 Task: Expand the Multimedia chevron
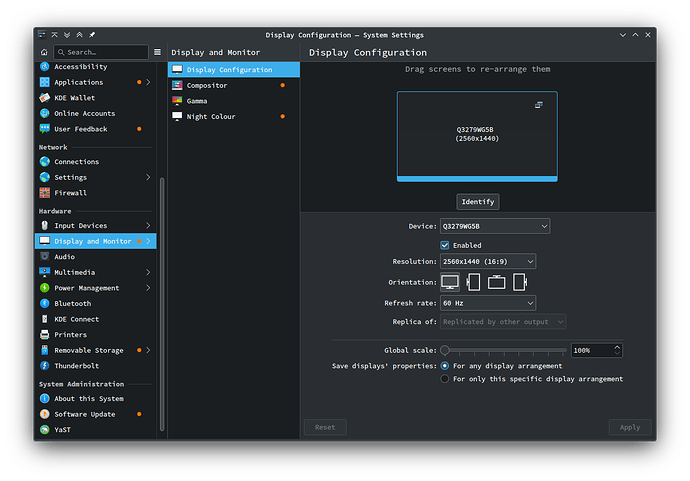(x=148, y=272)
